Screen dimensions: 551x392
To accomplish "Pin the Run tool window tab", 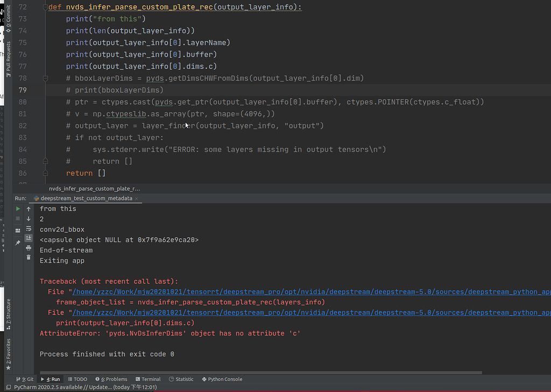I will pos(18,242).
